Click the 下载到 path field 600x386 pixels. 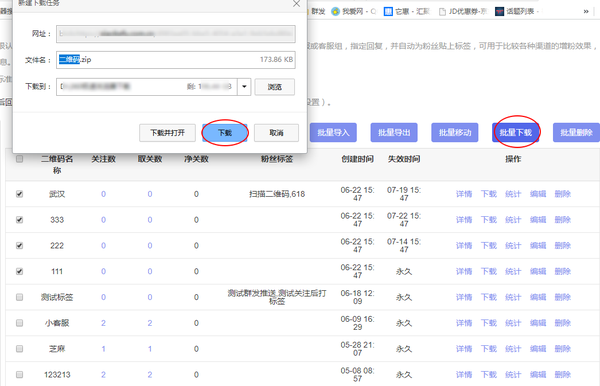pyautogui.click(x=147, y=87)
